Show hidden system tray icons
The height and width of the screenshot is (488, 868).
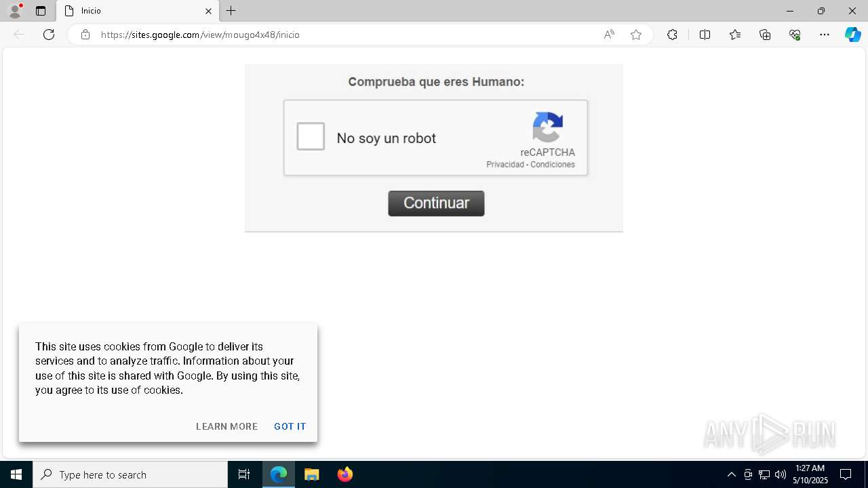(731, 474)
